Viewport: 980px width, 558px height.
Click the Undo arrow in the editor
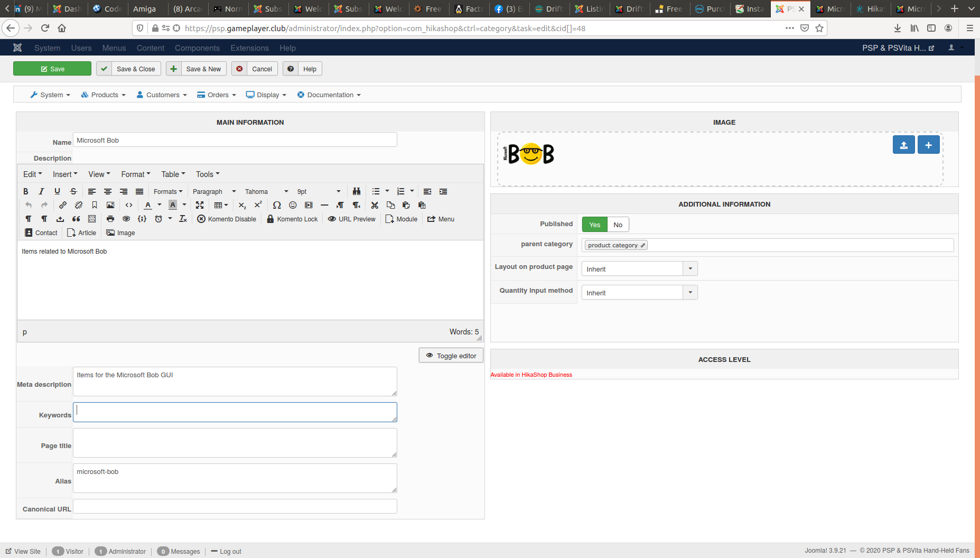pos(29,205)
